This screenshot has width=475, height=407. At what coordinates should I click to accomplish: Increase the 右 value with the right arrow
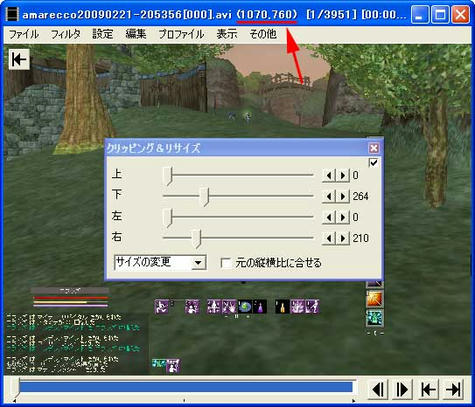pos(343,238)
